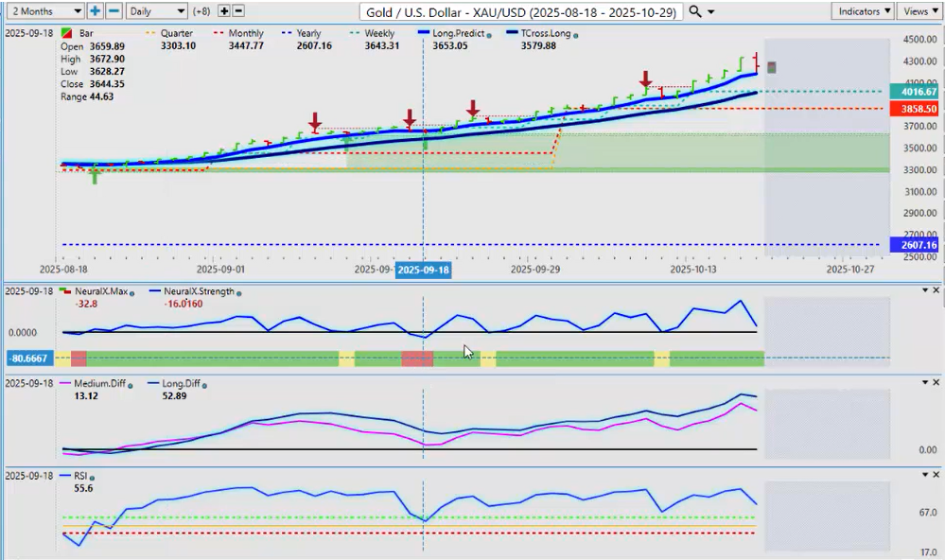Open the 2 Months time range dropdown
The width and height of the screenshot is (945, 560).
[x=44, y=11]
